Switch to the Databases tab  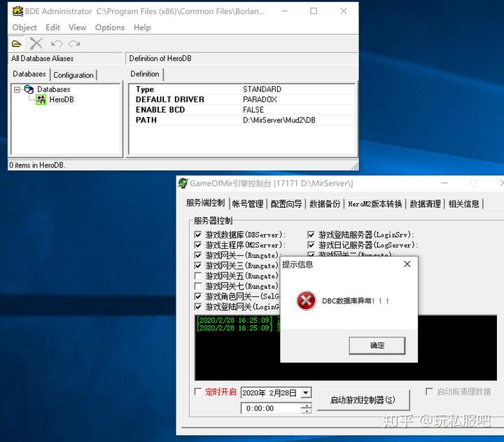tap(29, 74)
